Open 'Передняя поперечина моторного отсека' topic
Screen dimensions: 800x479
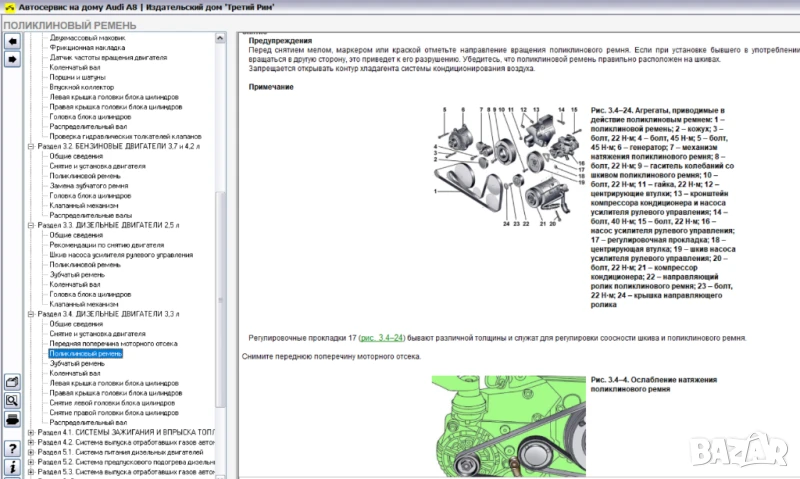113,343
